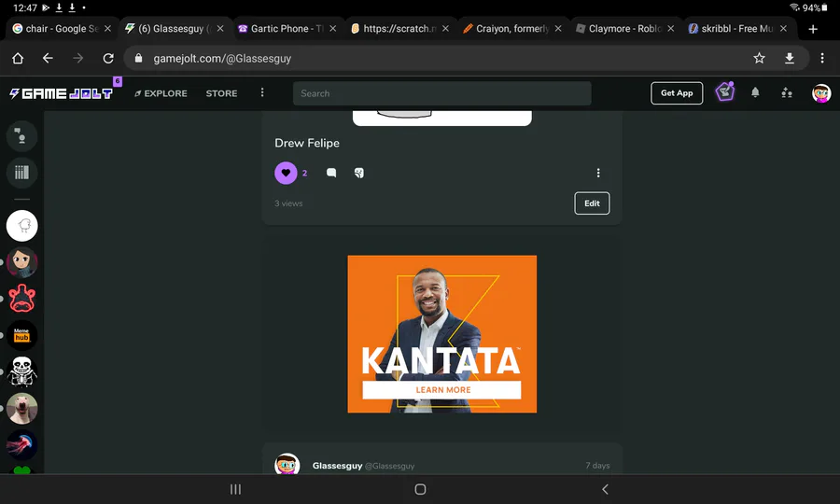Place a sticker on the post
840x504 pixels.
click(359, 173)
